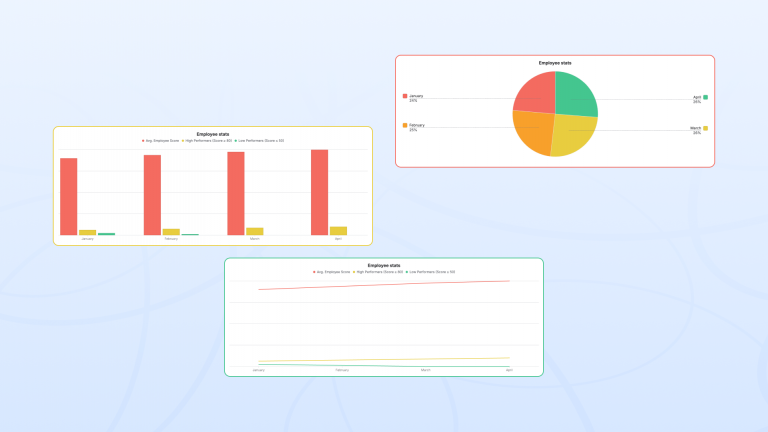Click 'February' axis label in line chart
The image size is (768, 432).
tap(342, 370)
